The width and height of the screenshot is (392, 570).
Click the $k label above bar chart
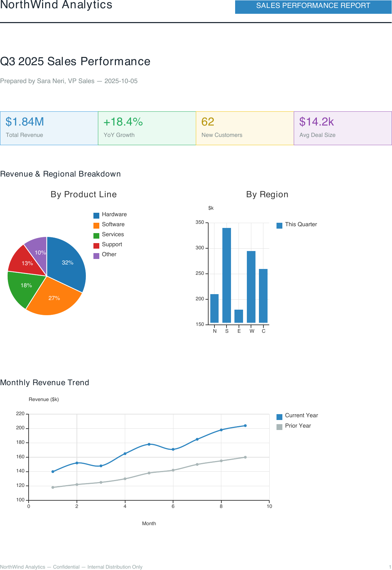pos(211,208)
